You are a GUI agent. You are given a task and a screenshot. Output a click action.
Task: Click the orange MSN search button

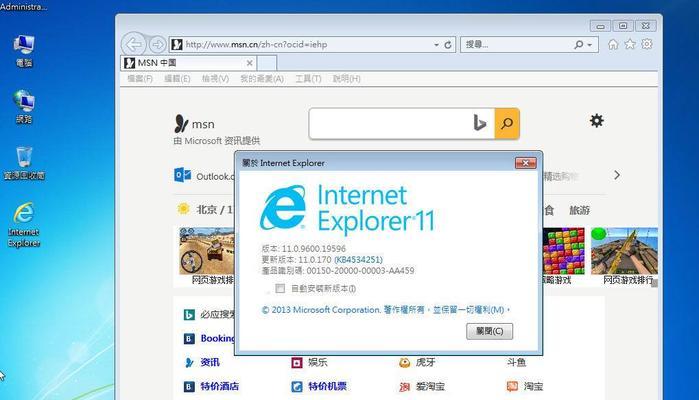pos(507,124)
